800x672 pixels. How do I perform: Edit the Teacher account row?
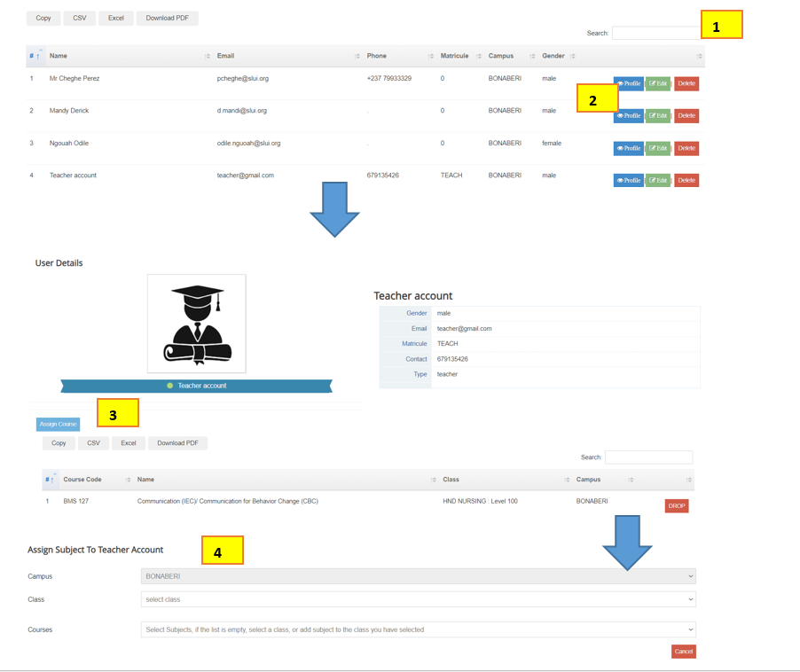(x=657, y=180)
